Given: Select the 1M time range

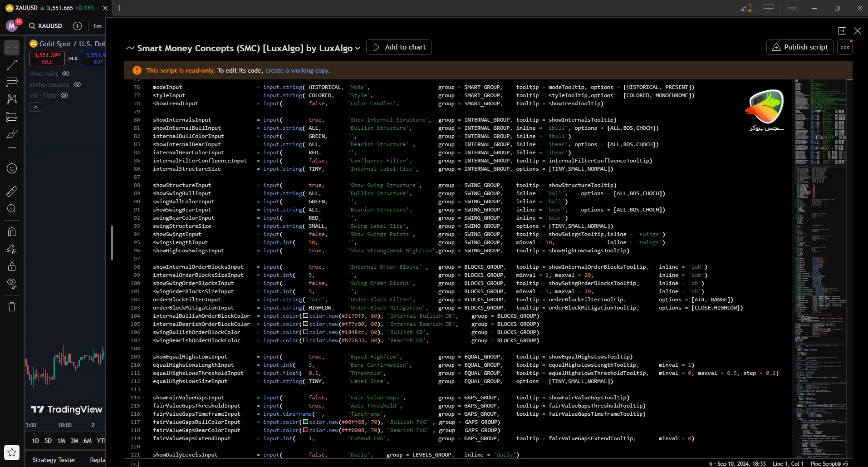Looking at the screenshot, I should point(61,441).
